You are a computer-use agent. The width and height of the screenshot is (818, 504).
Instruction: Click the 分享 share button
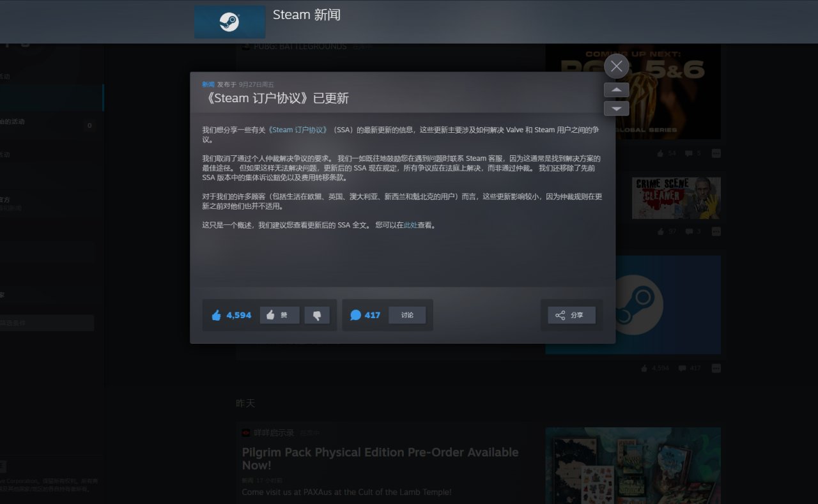[x=571, y=315]
